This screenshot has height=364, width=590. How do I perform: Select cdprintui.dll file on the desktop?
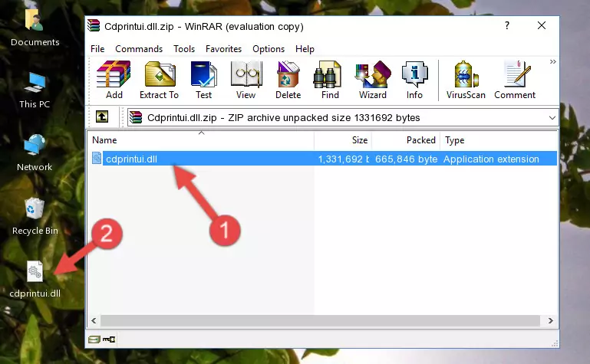point(35,280)
